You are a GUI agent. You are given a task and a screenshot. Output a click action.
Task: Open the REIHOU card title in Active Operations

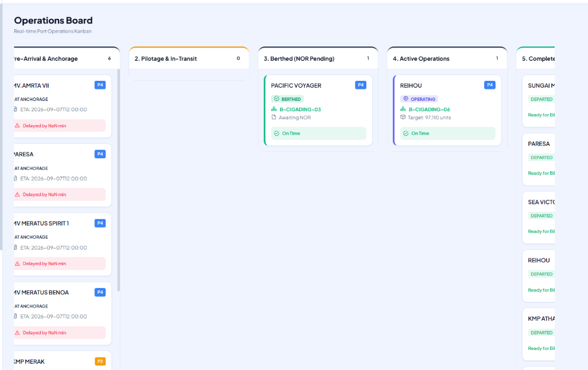coord(411,85)
